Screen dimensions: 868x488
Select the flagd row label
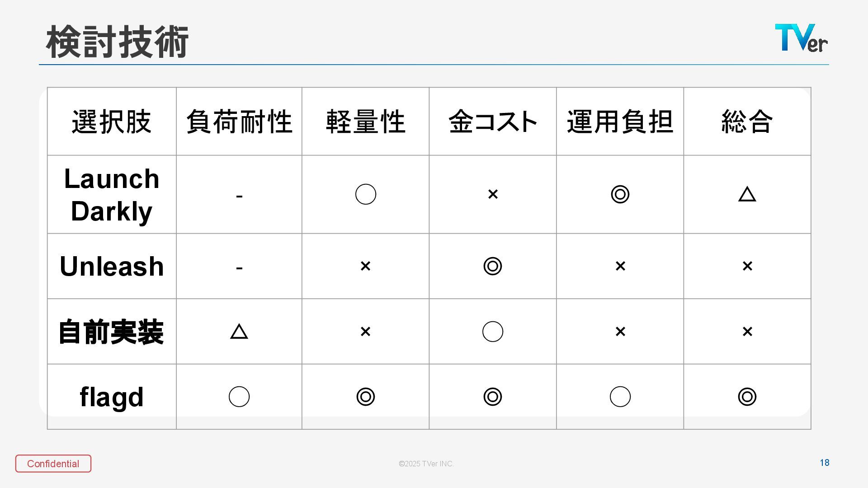[112, 397]
